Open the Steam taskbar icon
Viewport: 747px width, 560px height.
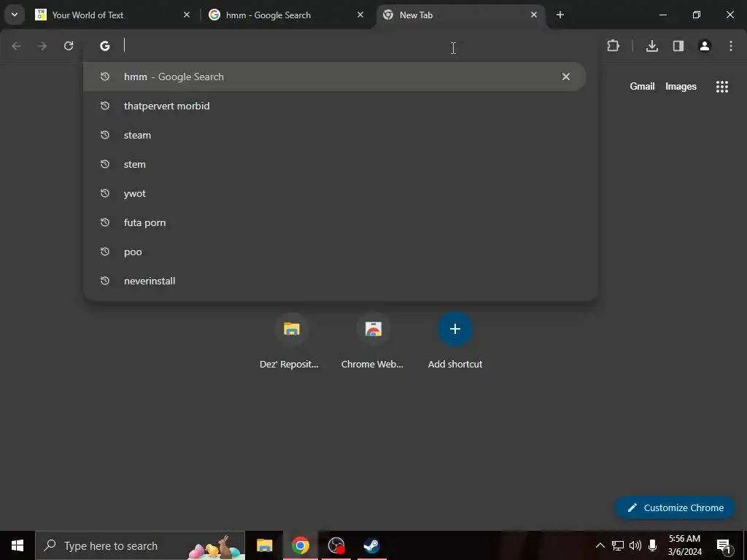371,545
